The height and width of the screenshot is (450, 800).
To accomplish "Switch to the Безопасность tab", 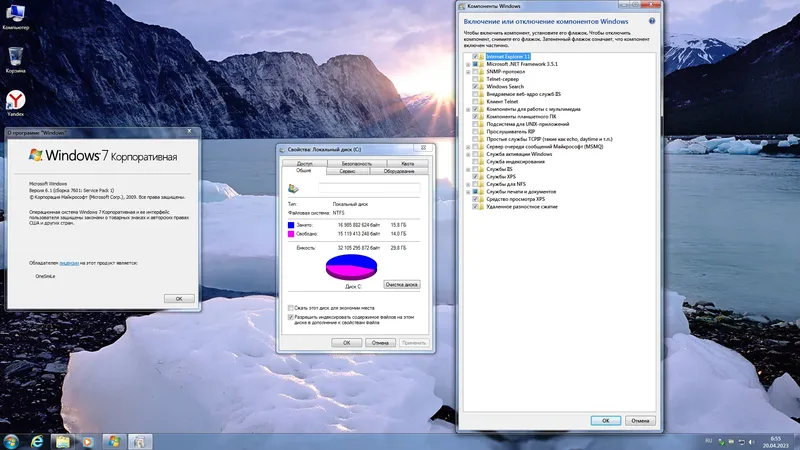I will (357, 164).
